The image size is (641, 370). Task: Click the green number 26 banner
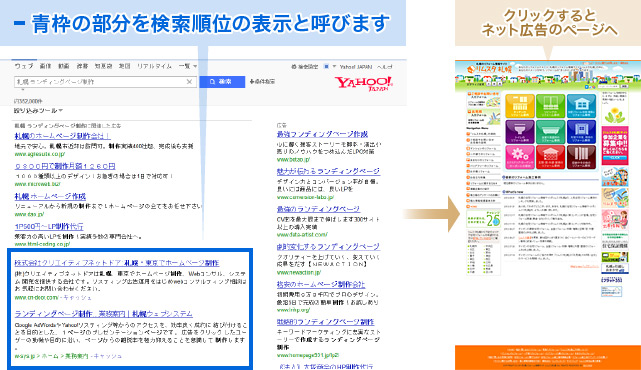tap(484, 219)
